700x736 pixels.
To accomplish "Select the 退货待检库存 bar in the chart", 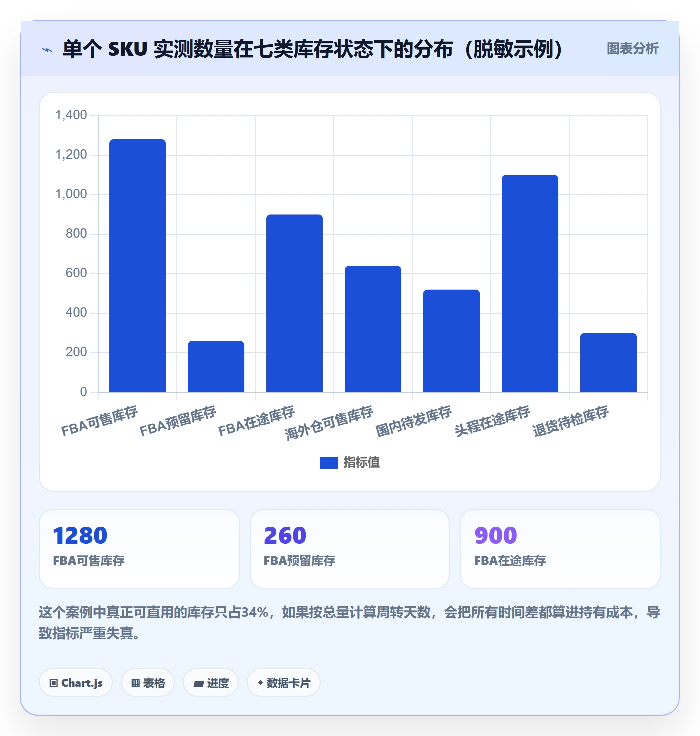I will (x=608, y=363).
